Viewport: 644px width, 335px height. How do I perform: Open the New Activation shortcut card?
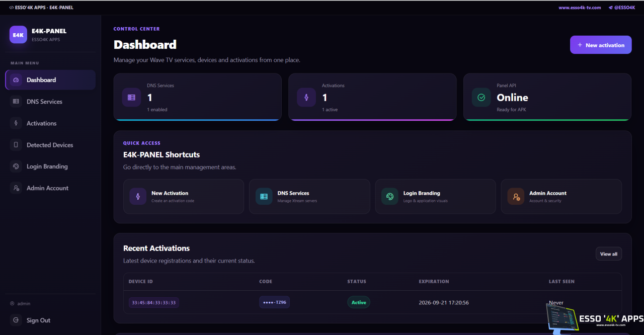[x=184, y=197]
